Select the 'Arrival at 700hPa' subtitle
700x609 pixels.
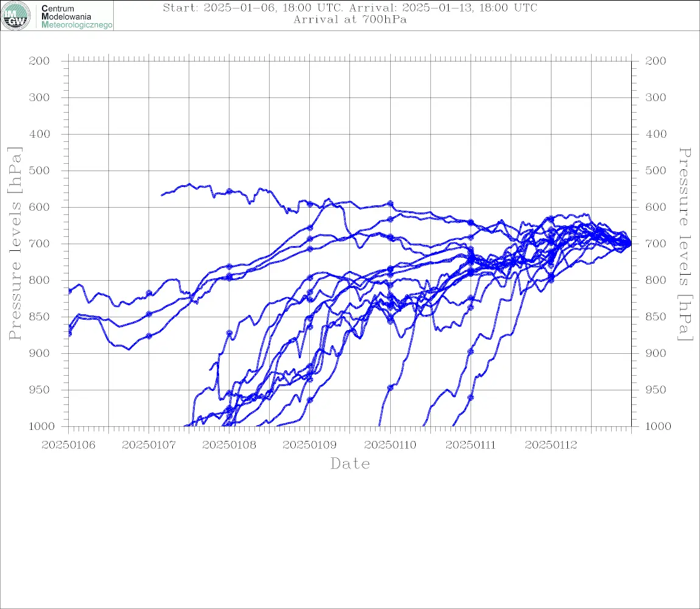click(350, 19)
